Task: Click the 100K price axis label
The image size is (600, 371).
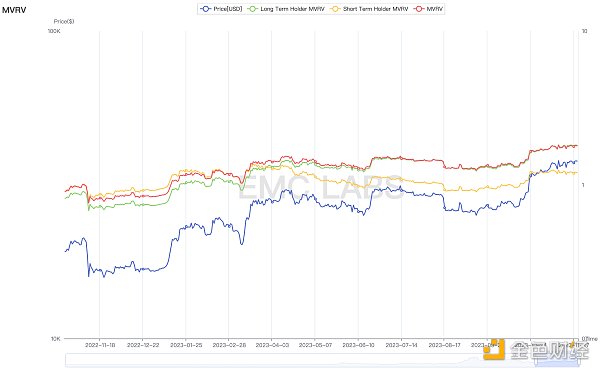Action: coord(54,31)
